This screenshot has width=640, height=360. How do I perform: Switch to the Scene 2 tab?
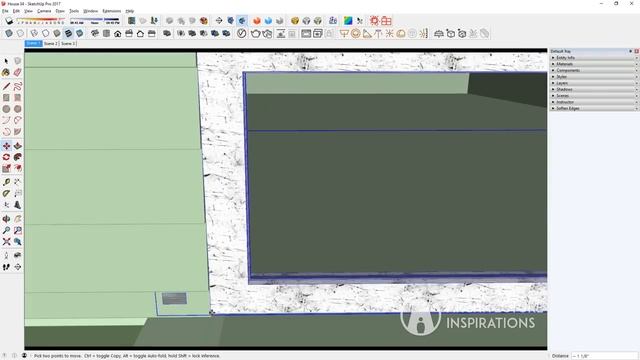(51, 43)
